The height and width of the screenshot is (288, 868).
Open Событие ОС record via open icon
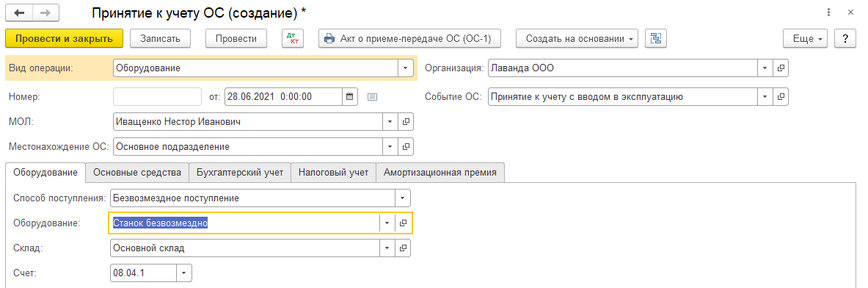coord(781,96)
